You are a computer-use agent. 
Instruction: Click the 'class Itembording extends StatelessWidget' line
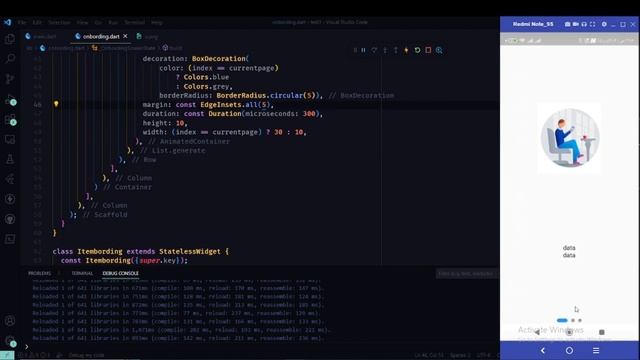[x=141, y=251]
